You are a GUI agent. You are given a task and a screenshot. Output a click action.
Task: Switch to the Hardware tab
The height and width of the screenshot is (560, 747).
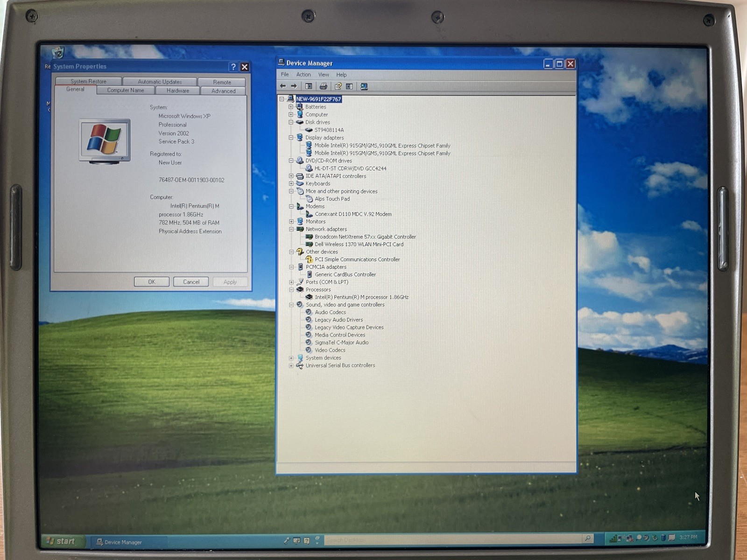click(178, 91)
